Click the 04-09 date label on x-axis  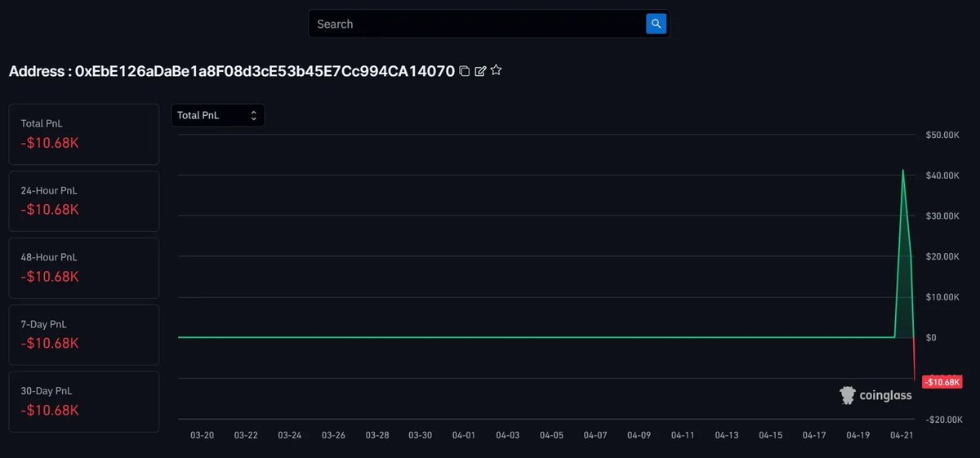639,435
